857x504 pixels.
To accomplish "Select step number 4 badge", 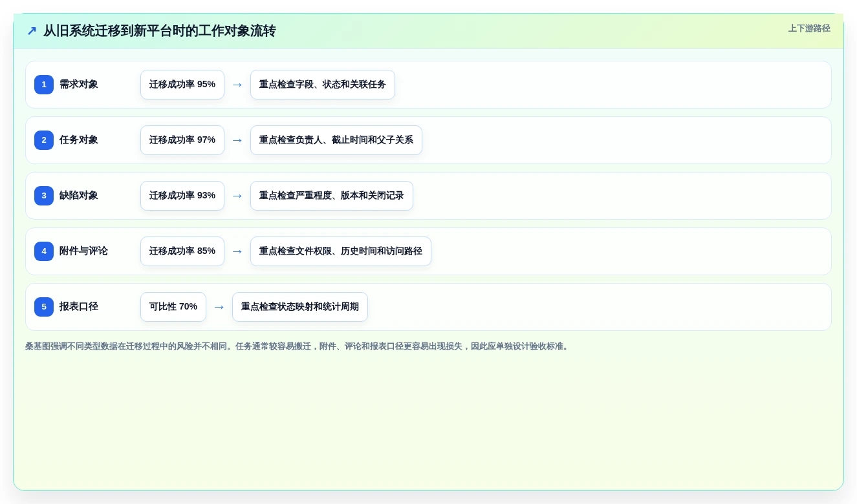I will [44, 251].
